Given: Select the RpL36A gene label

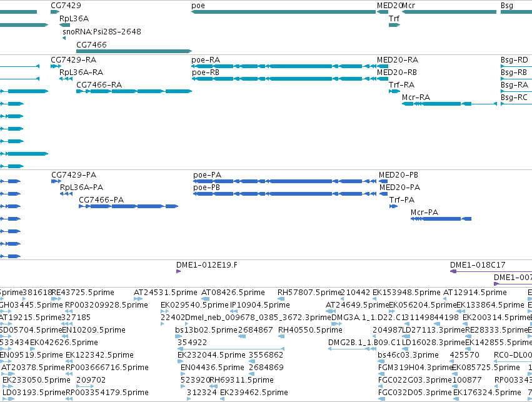Looking at the screenshot, I should click(x=74, y=19).
